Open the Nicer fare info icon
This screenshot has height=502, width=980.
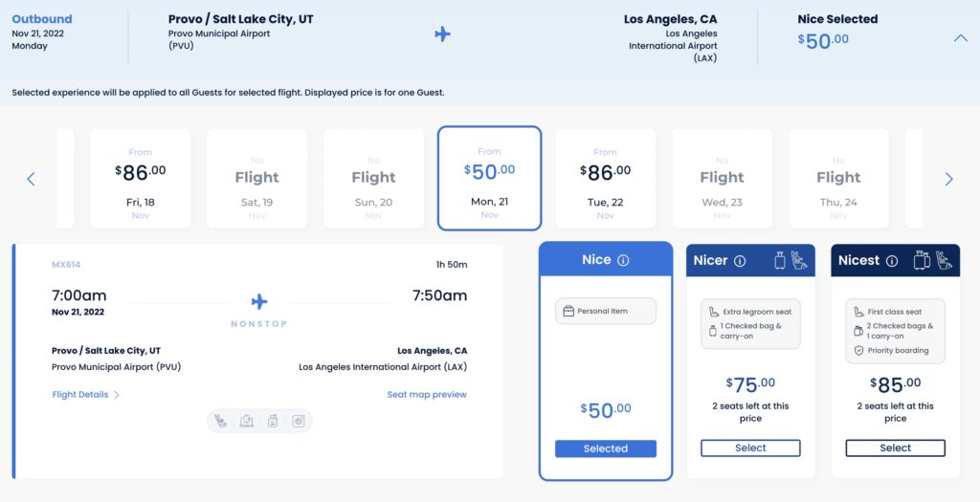click(x=740, y=260)
